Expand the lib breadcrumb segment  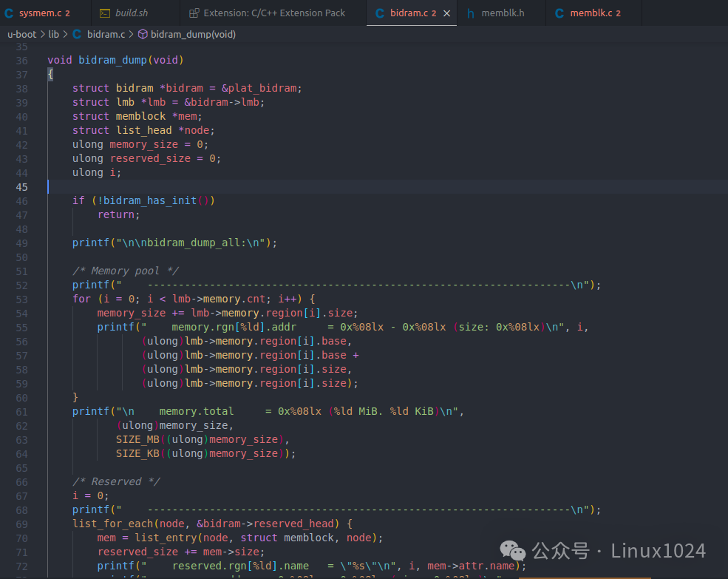(54, 34)
